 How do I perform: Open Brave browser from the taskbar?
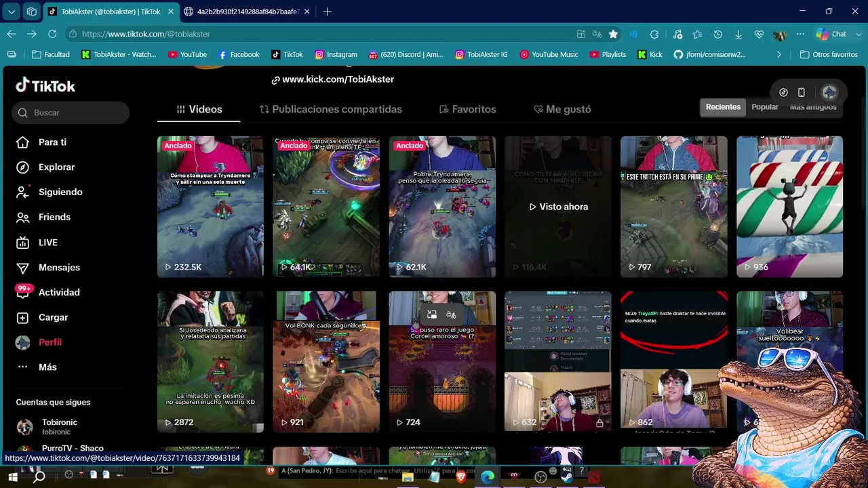pyautogui.click(x=461, y=477)
